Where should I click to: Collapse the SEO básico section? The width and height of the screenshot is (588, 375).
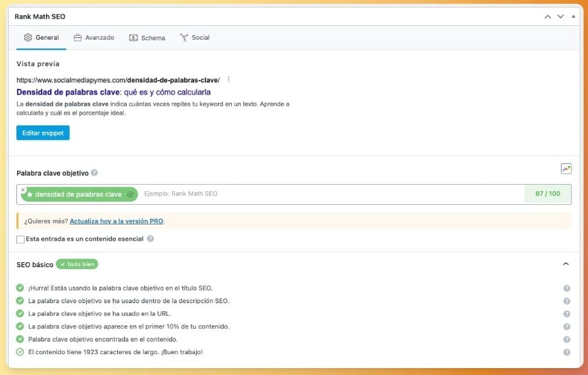click(x=565, y=264)
